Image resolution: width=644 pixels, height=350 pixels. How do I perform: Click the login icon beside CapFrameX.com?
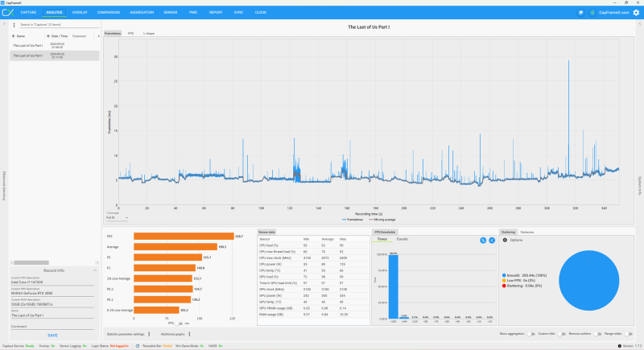pyautogui.click(x=592, y=13)
